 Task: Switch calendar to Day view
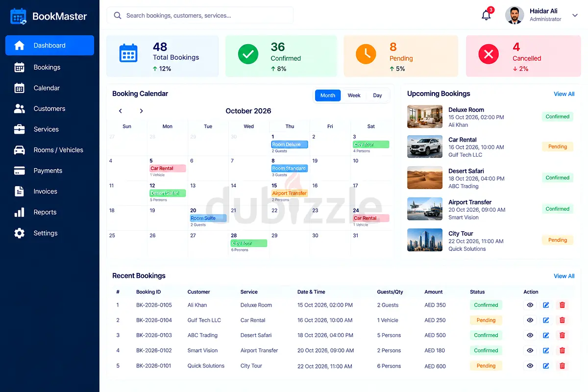coord(377,96)
